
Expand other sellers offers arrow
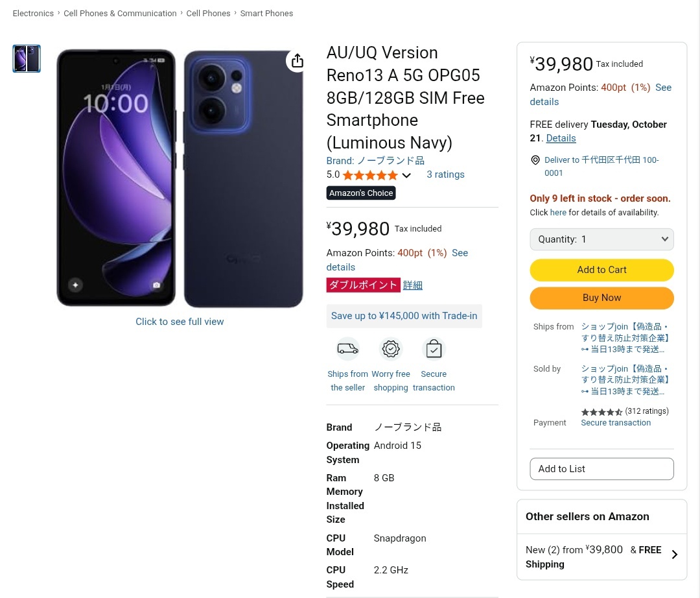675,555
